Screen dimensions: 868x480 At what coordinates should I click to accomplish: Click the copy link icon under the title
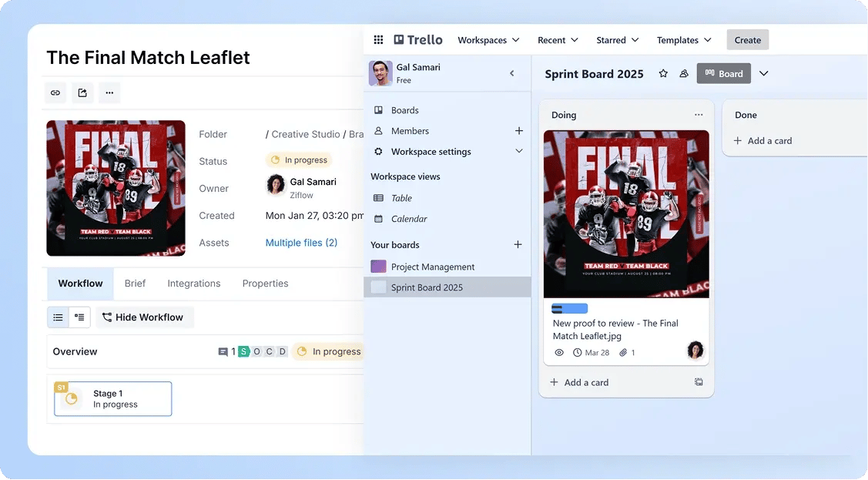55,93
